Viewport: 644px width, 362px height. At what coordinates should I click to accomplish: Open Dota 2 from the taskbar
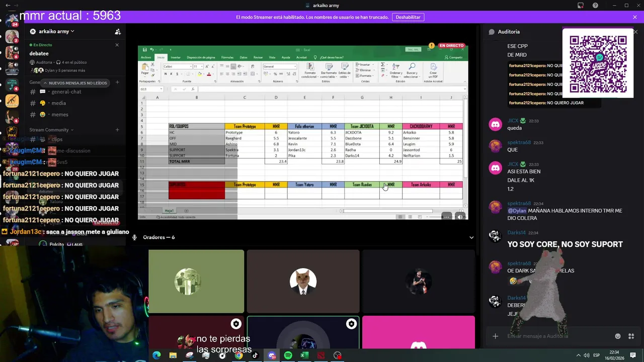321,355
